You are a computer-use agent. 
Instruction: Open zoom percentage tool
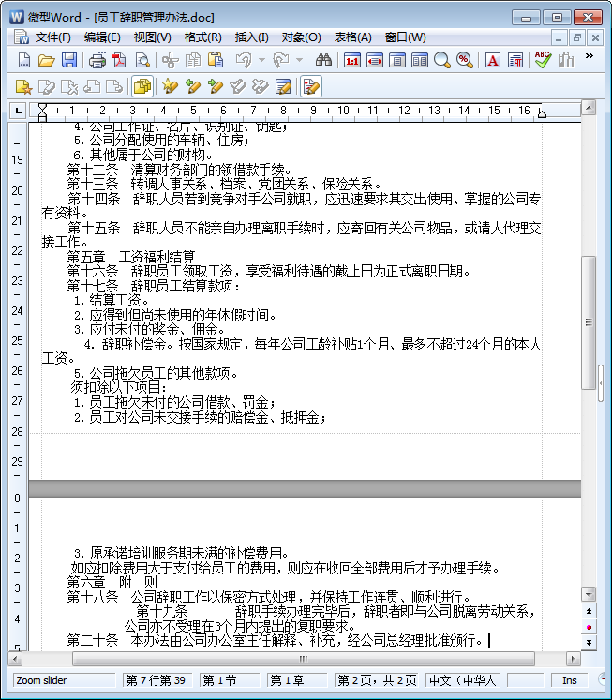click(464, 60)
